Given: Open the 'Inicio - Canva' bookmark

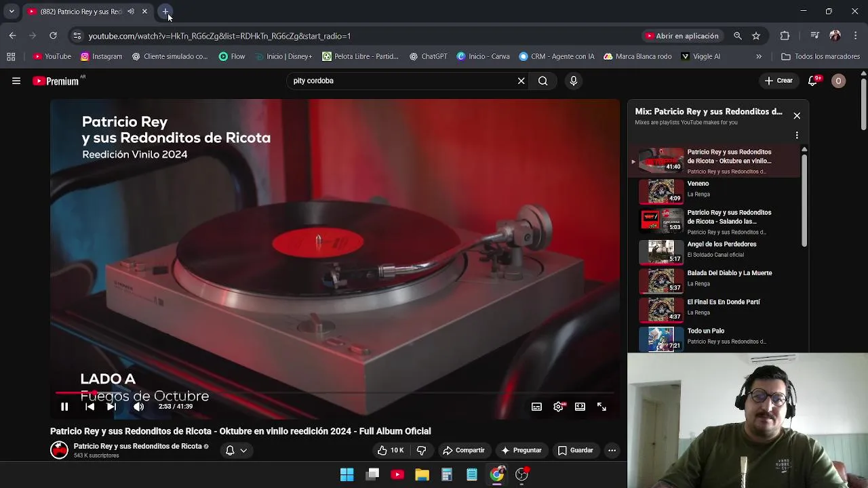Looking at the screenshot, I should point(483,56).
